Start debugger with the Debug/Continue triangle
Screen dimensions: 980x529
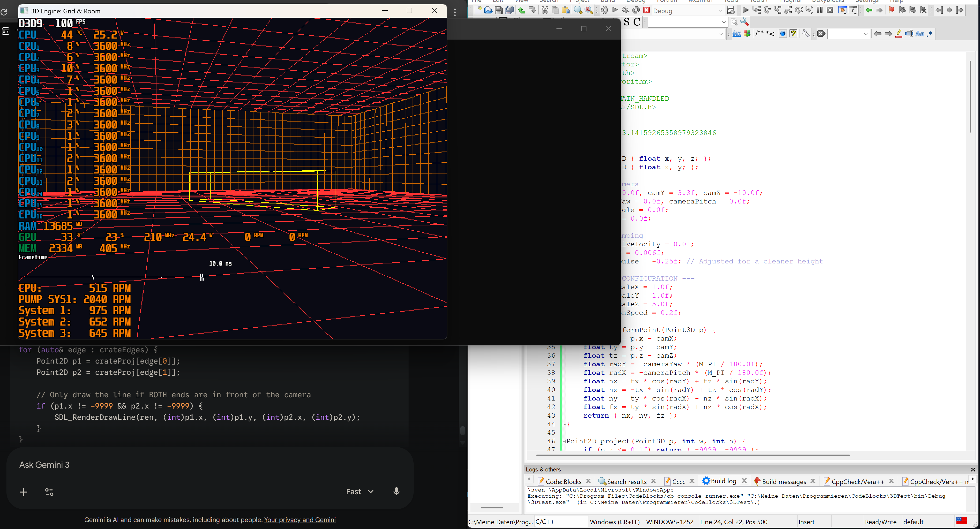pyautogui.click(x=746, y=10)
